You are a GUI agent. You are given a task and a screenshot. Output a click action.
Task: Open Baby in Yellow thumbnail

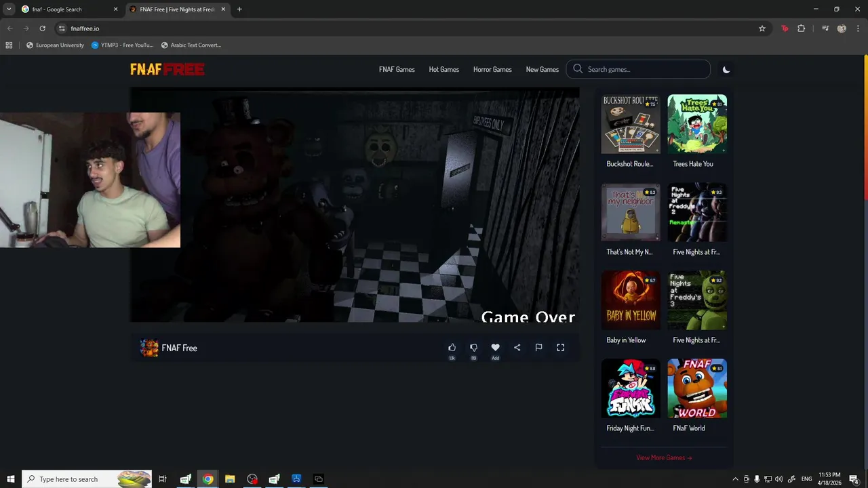point(631,300)
